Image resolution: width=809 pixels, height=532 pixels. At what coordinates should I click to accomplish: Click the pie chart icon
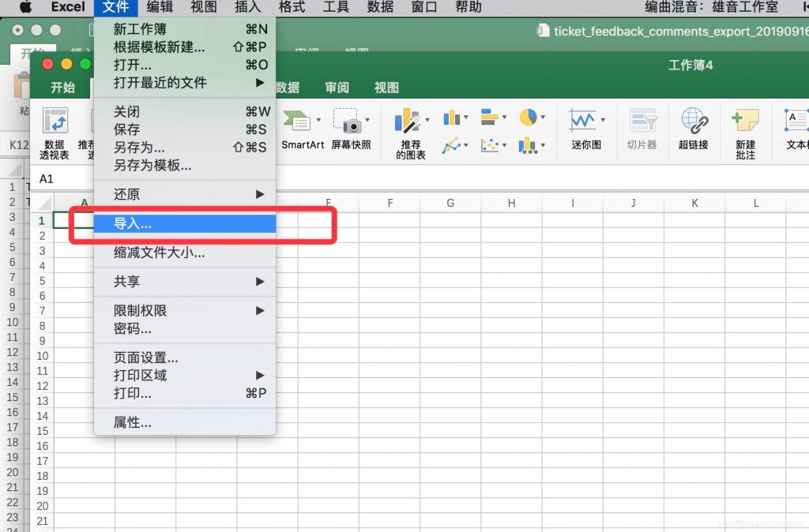(x=528, y=118)
